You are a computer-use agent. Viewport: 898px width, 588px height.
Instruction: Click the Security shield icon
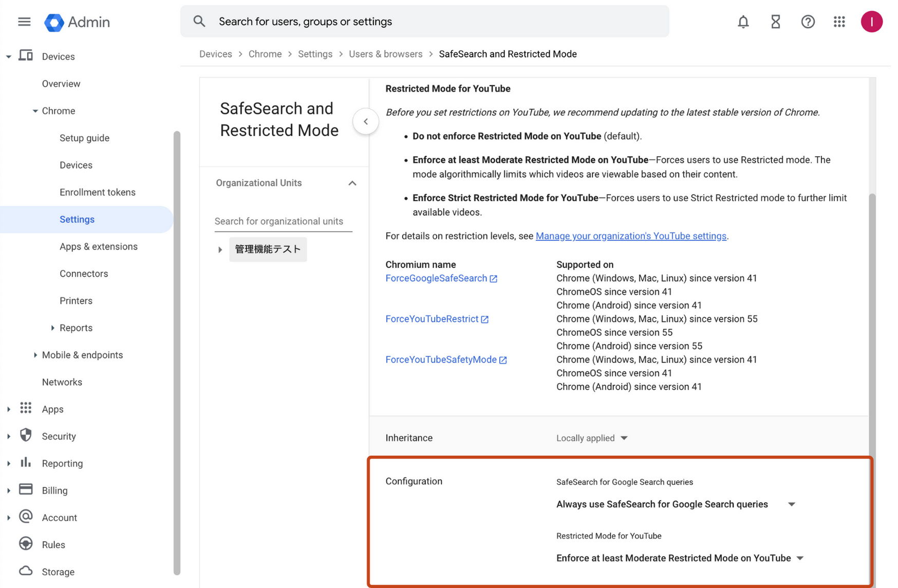click(x=26, y=435)
